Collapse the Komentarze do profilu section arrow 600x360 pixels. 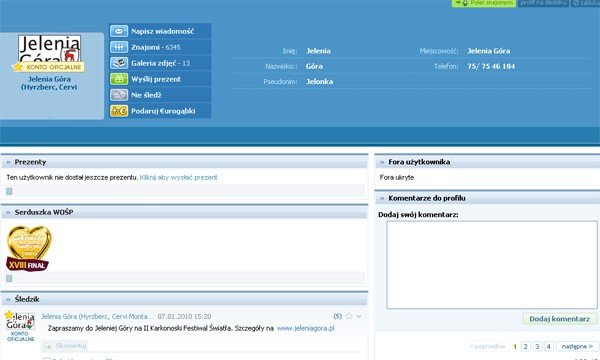[x=382, y=198]
